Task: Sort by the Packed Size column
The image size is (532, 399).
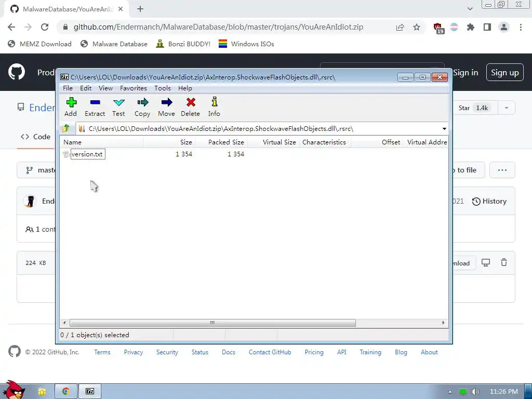Action: click(221, 142)
